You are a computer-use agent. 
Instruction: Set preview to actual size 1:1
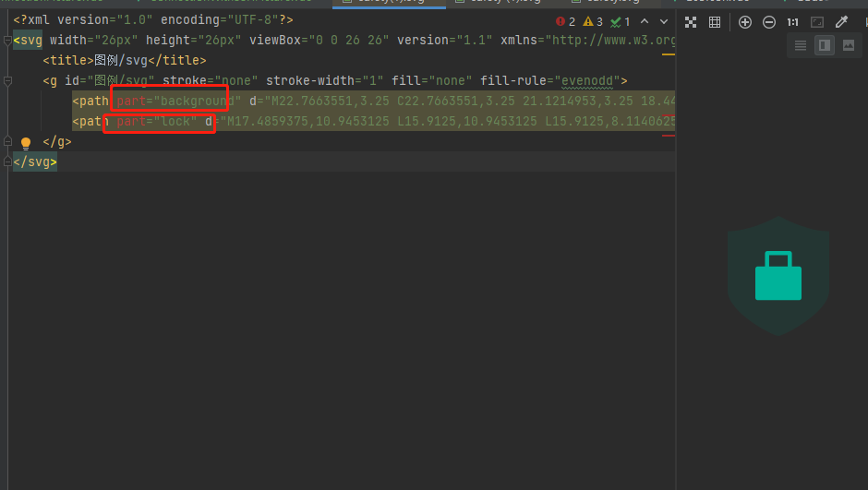(792, 22)
